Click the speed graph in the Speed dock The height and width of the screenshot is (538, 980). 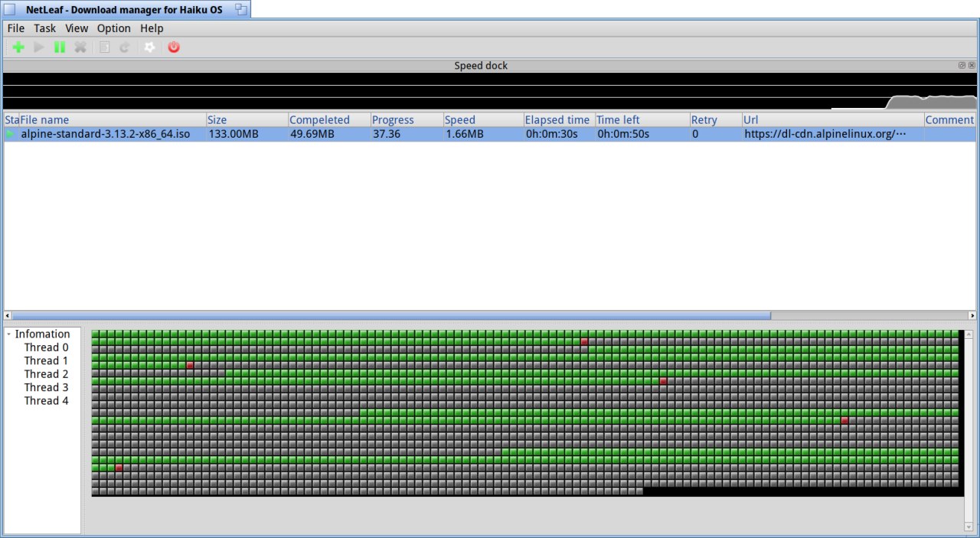(x=490, y=91)
